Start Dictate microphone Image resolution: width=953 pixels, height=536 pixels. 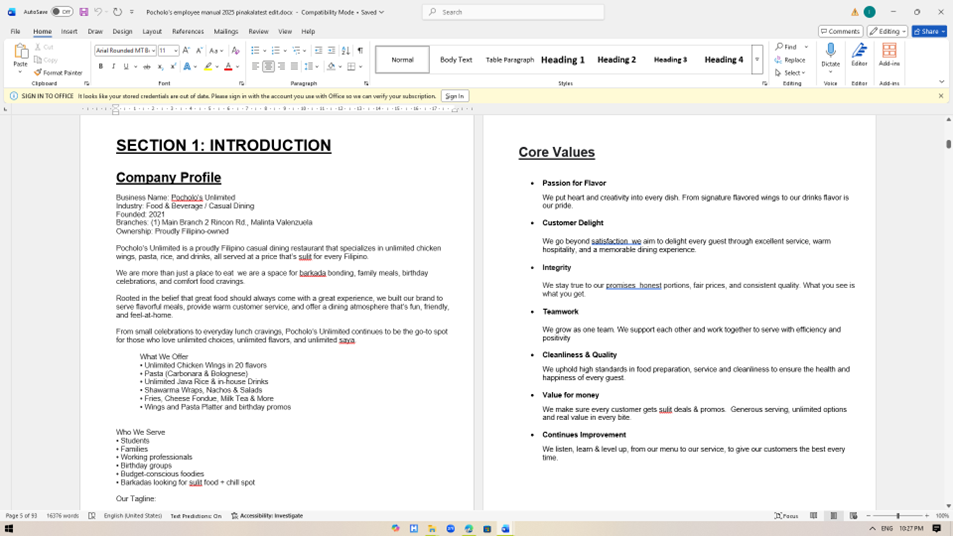pyautogui.click(x=830, y=52)
